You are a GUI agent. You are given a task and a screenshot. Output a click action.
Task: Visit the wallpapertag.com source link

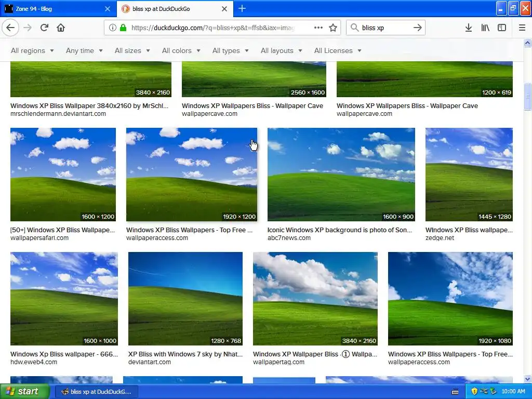(278, 362)
